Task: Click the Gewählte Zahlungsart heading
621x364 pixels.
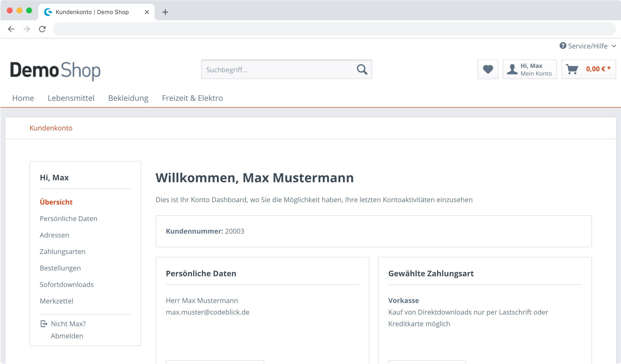Action: click(x=431, y=274)
